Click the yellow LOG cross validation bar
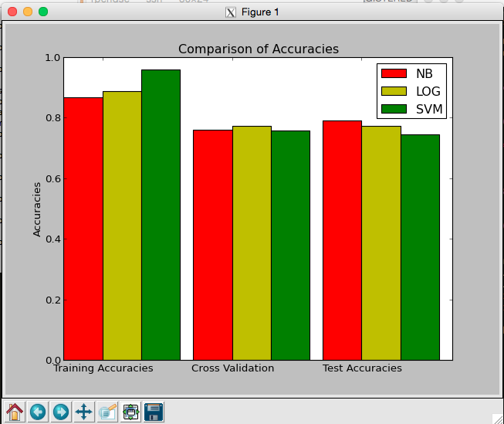 tap(252, 243)
